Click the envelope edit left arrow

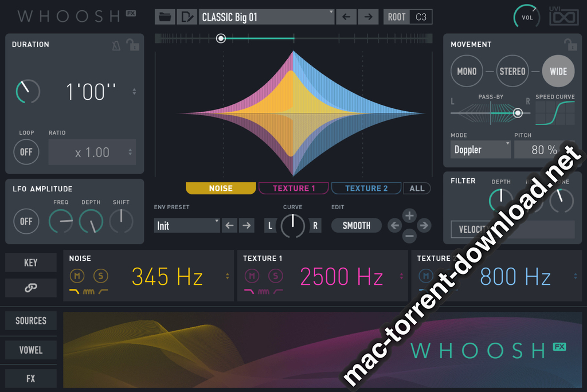click(394, 225)
